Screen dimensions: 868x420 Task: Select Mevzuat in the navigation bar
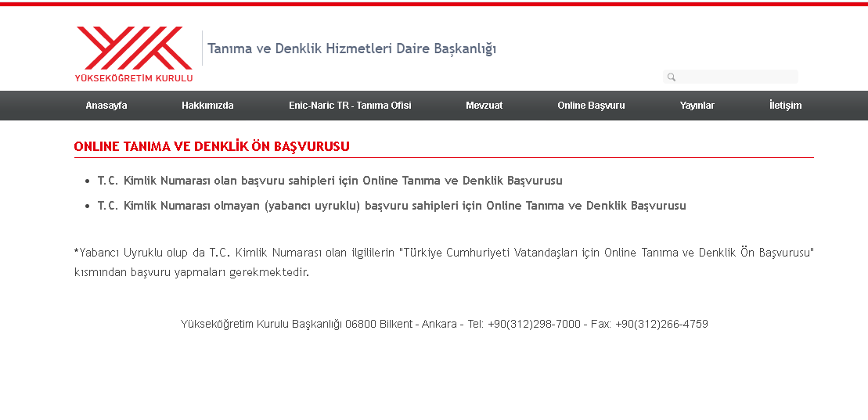coord(484,106)
